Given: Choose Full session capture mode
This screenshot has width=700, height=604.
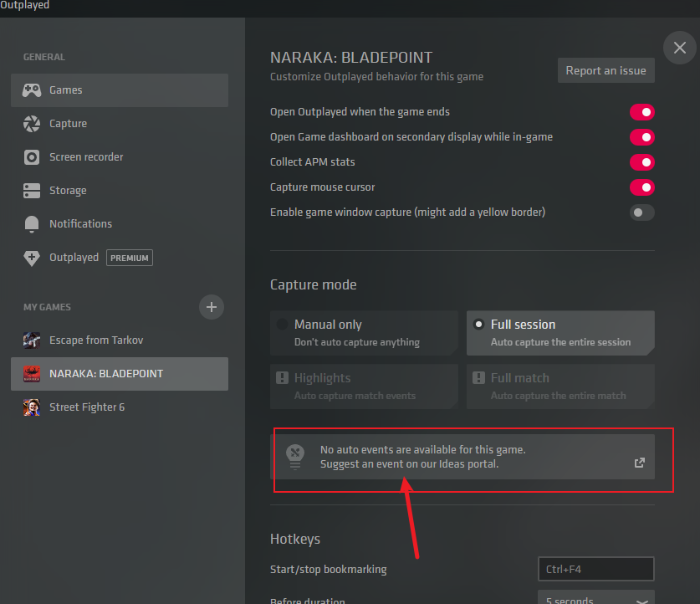Looking at the screenshot, I should click(560, 333).
